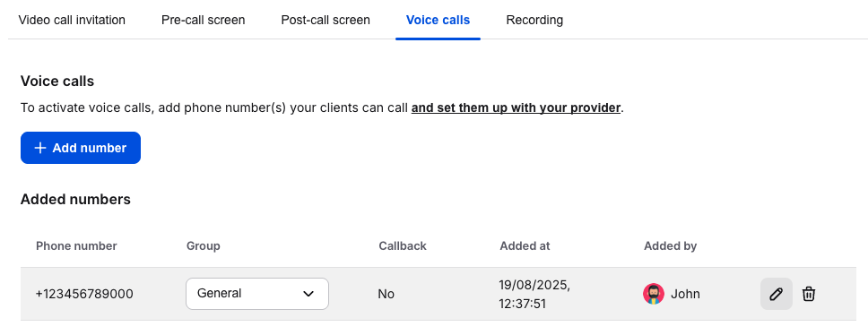
Task: Open the Recording tab
Action: click(x=534, y=20)
